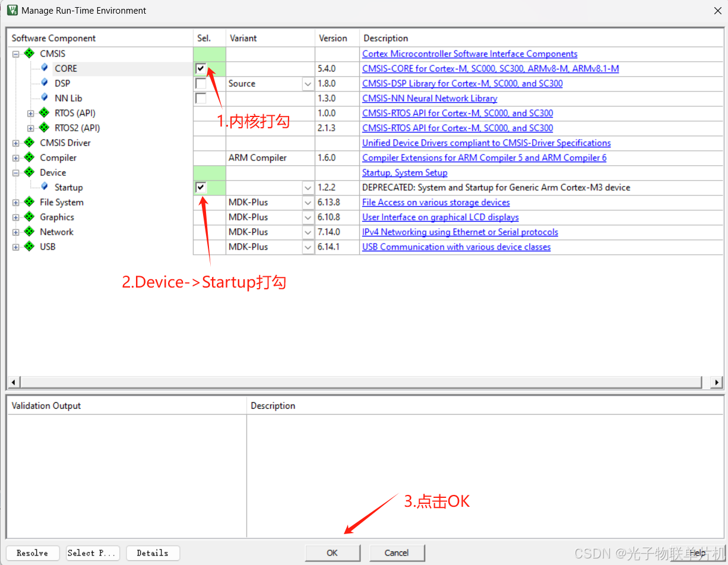Expand the RTOS2 (API) node
This screenshot has width=728, height=565.
point(31,128)
